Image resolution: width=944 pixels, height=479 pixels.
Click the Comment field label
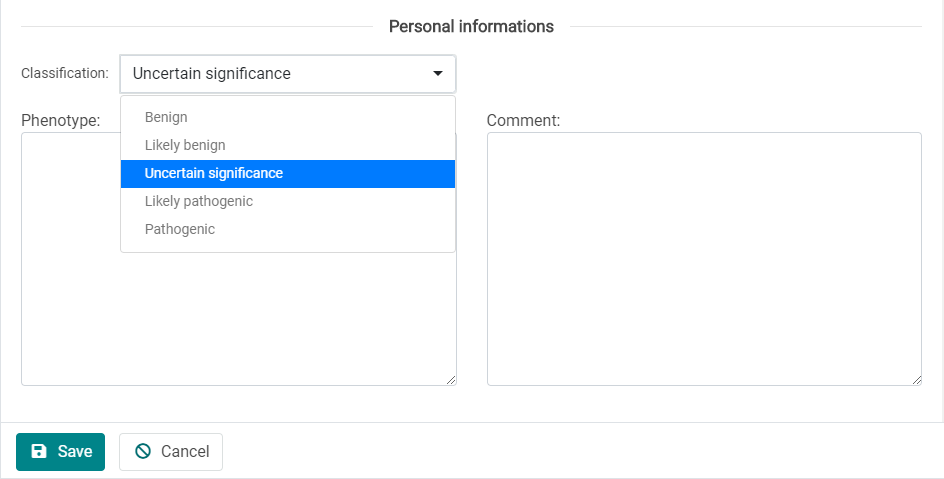[523, 120]
